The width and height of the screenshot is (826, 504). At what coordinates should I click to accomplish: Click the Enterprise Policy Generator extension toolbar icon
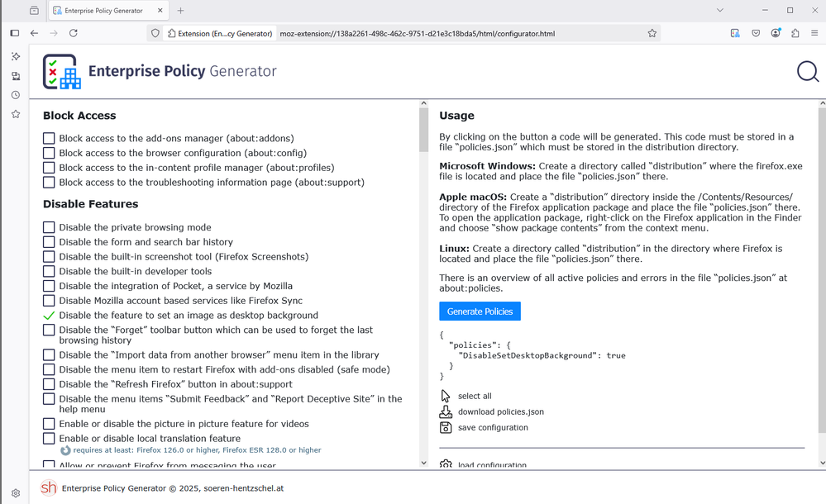pos(735,33)
